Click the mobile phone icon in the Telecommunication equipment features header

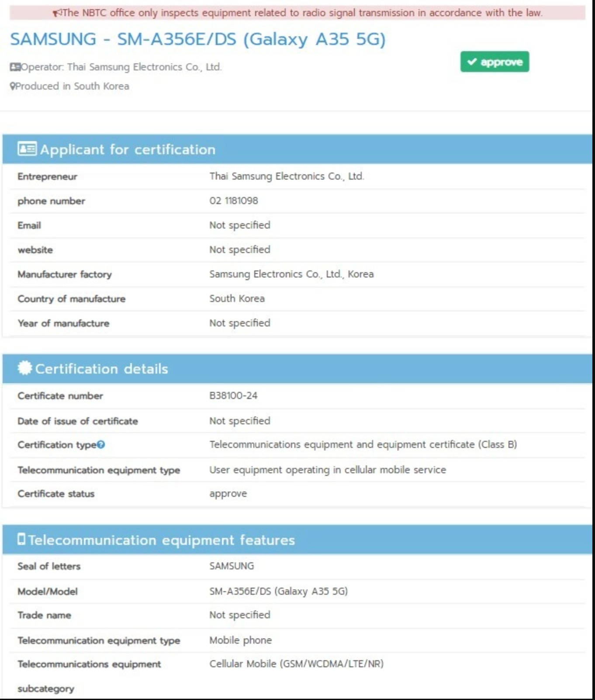[21, 539]
